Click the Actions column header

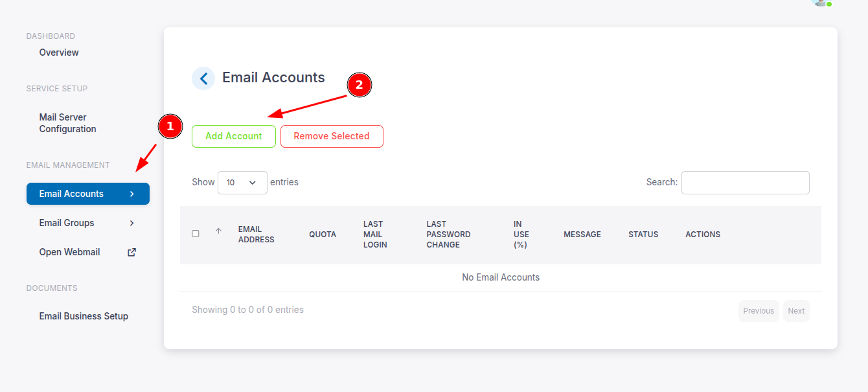[703, 235]
